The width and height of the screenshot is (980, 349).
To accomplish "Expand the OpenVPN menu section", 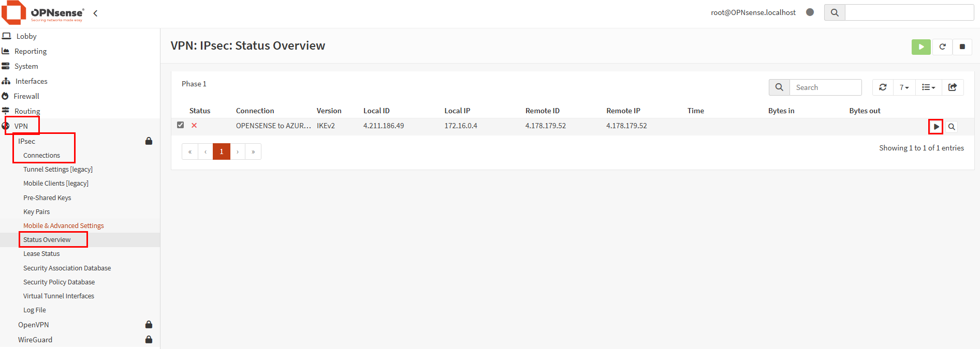I will tap(34, 325).
